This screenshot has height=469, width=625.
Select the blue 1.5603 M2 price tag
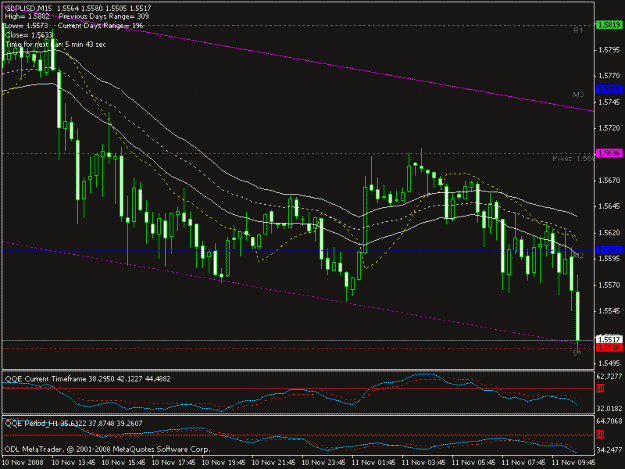609,250
